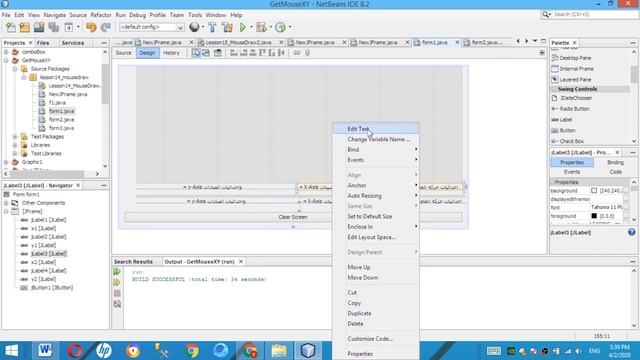The width and height of the screenshot is (640, 360).
Task: Click the Projects panel horizontal scrollbar
Action: tap(46, 174)
